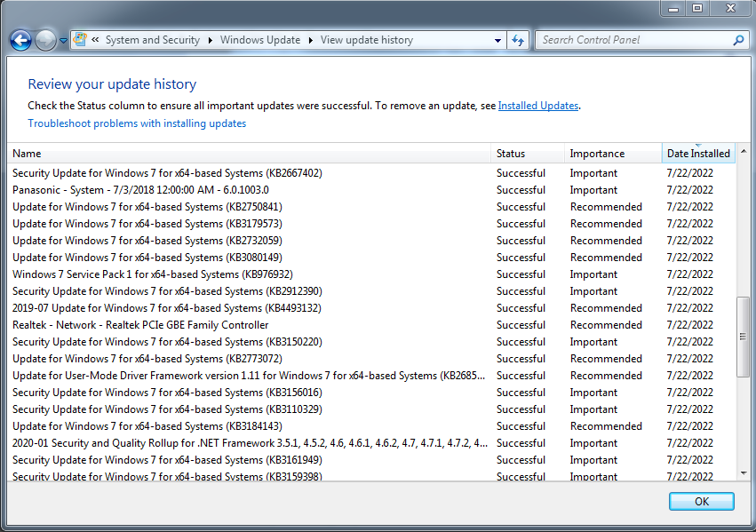Open the Installed Updates link
This screenshot has width=756, height=532.
click(538, 106)
